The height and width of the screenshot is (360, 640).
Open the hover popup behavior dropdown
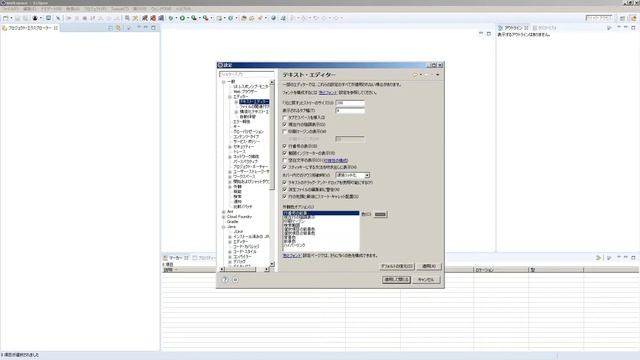[x=353, y=175]
